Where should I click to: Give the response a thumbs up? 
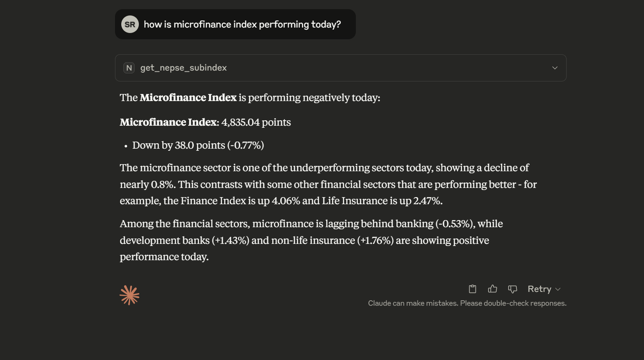492,289
